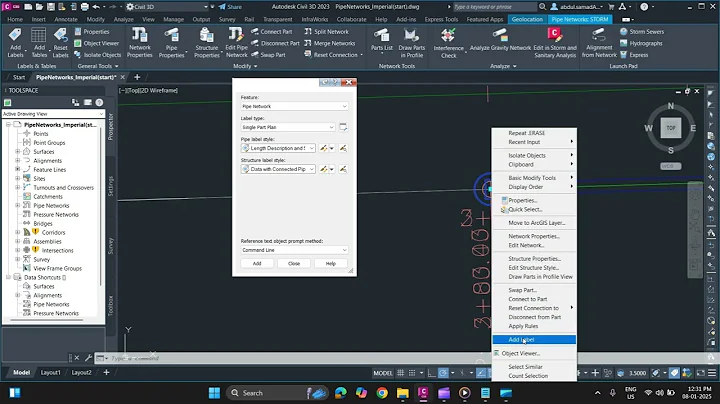Toggle polar tracking in status bar
The image size is (720, 404).
click(443, 373)
